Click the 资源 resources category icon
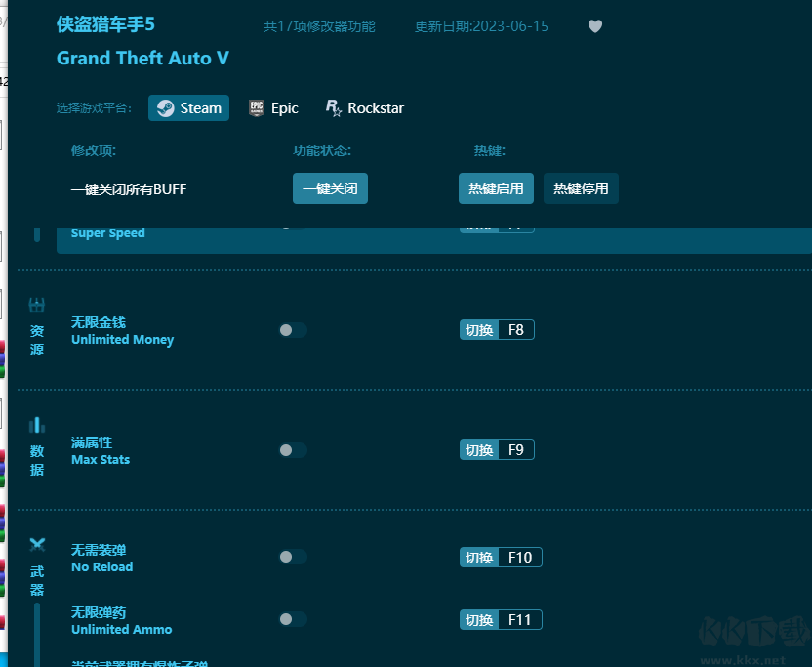The width and height of the screenshot is (812, 667). coord(37,305)
